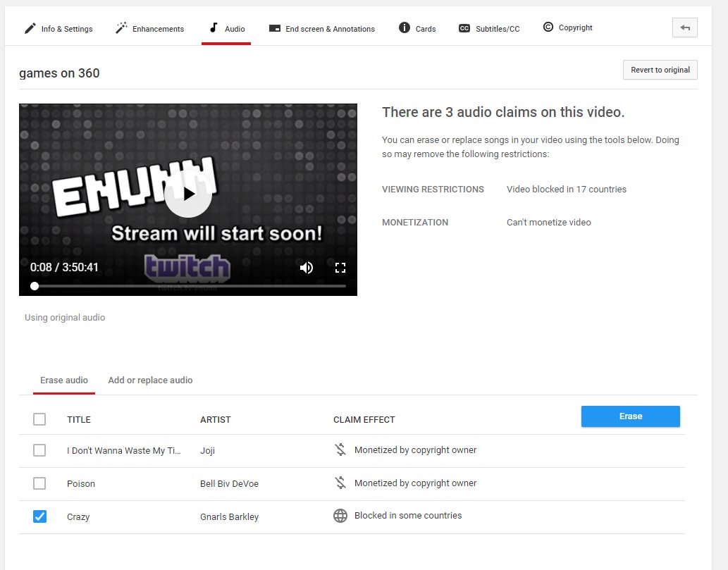Enter fullscreen in the video player
Viewport: 728px width, 570px height.
(x=340, y=267)
